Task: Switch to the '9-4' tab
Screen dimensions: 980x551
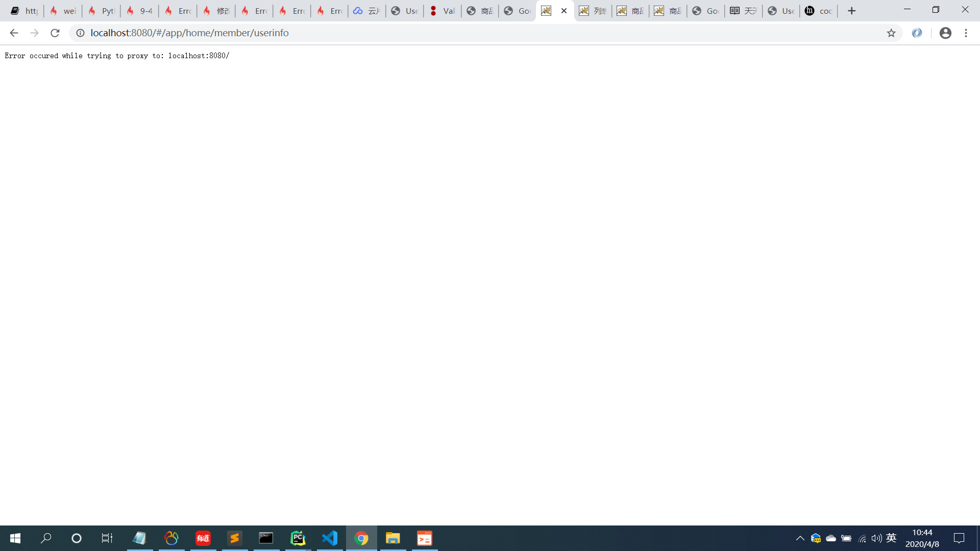Action: [x=139, y=11]
